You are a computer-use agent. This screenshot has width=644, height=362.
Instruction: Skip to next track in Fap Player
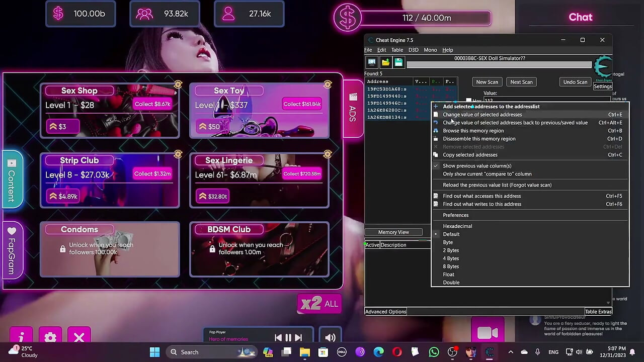(298, 338)
